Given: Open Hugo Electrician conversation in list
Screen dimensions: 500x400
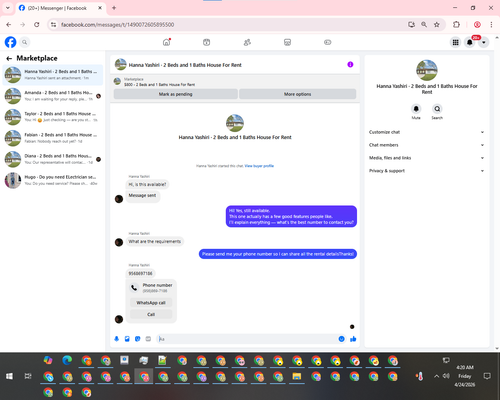Looking at the screenshot, I should (x=53, y=180).
